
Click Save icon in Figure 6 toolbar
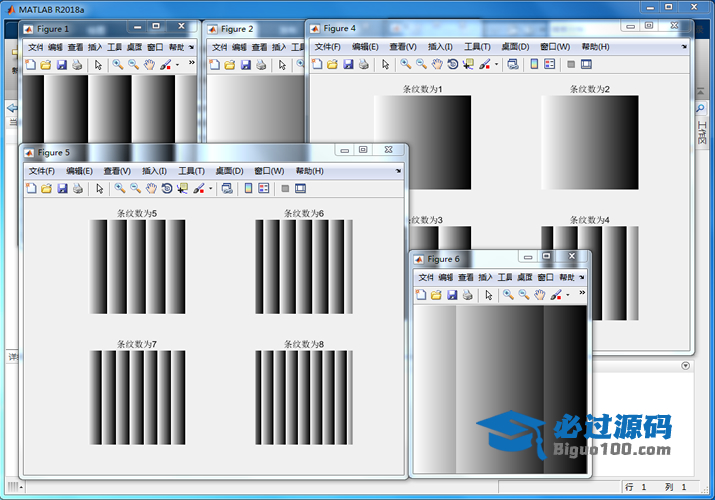(452, 295)
